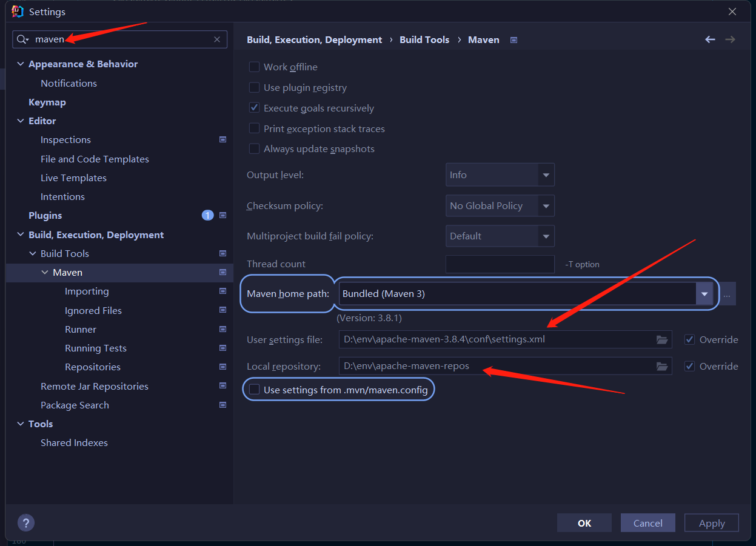
Task: Go forward with the right arrow
Action: [x=730, y=39]
